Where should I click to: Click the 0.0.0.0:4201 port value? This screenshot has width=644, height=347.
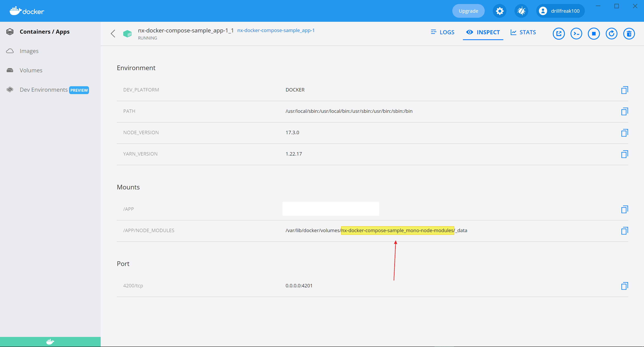click(x=299, y=286)
